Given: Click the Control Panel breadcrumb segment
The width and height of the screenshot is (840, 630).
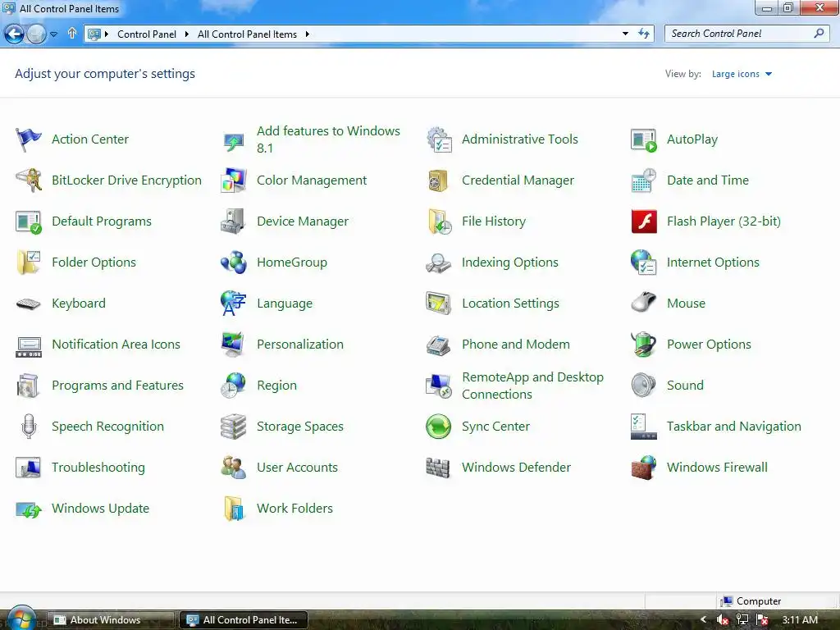Looking at the screenshot, I should (147, 34).
